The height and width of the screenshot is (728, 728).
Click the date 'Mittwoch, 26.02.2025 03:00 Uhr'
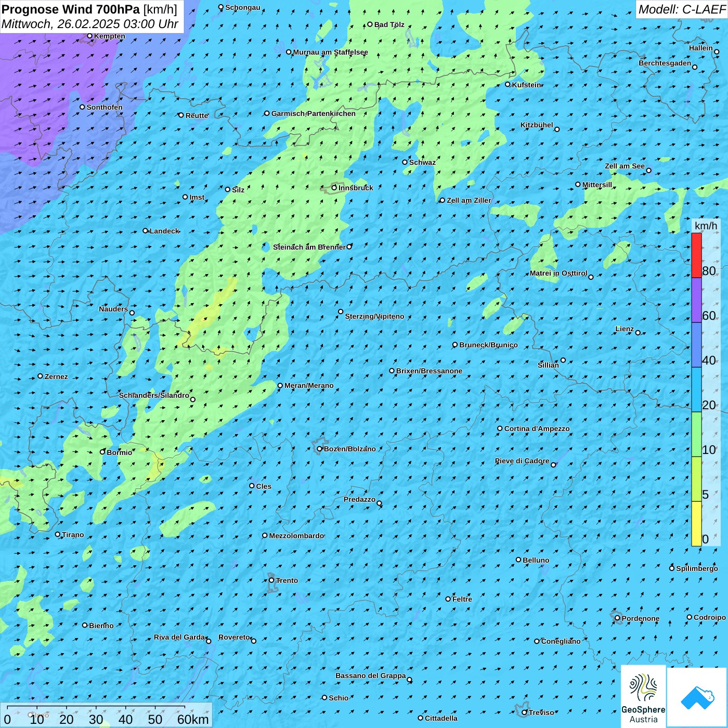pyautogui.click(x=90, y=24)
